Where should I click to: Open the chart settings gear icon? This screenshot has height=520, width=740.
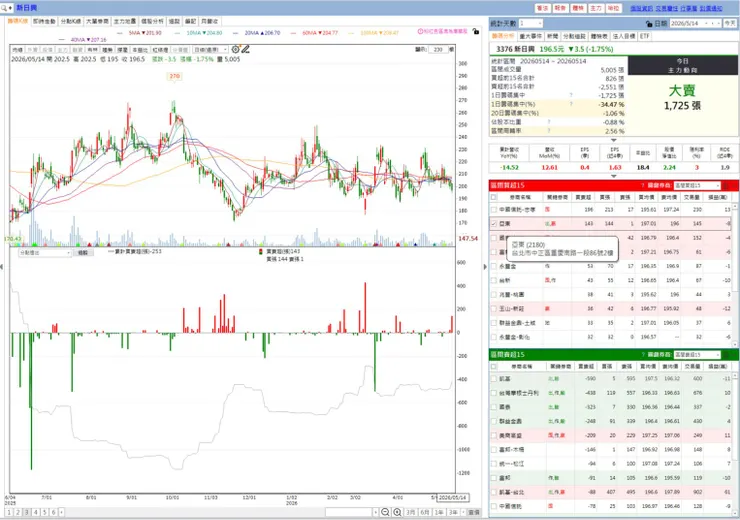point(235,49)
